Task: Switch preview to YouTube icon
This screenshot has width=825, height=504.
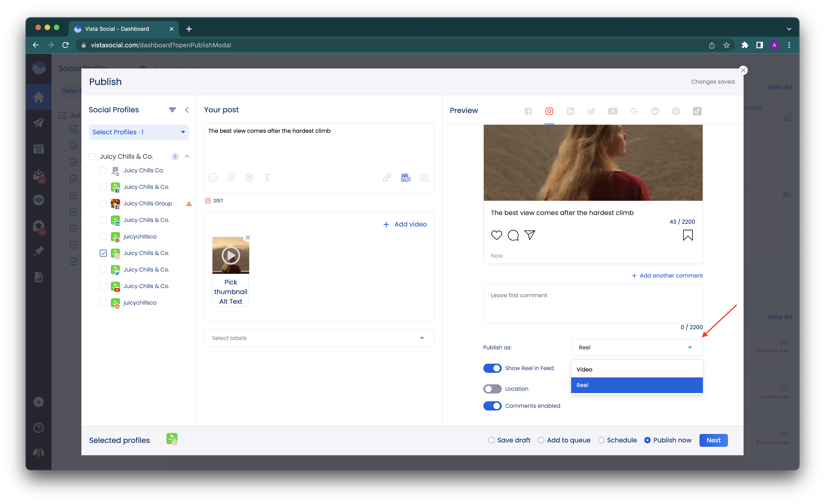Action: pos(612,111)
